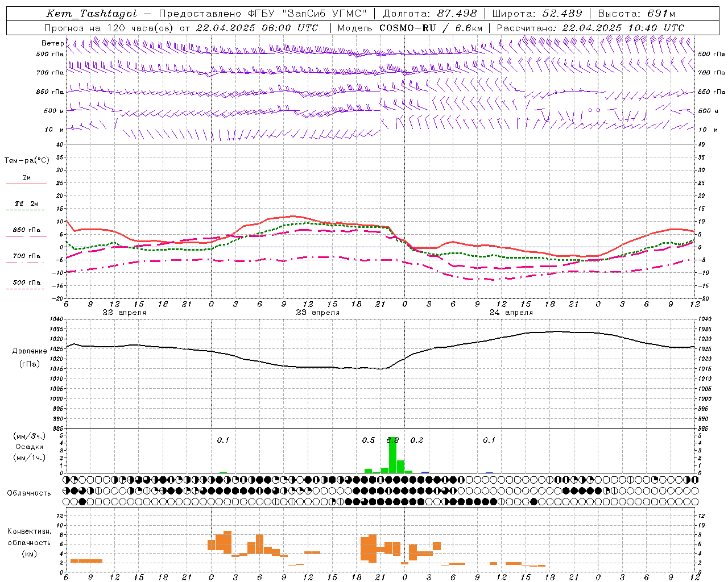Click the Ветер panel label
The image size is (728, 582).
pos(52,43)
